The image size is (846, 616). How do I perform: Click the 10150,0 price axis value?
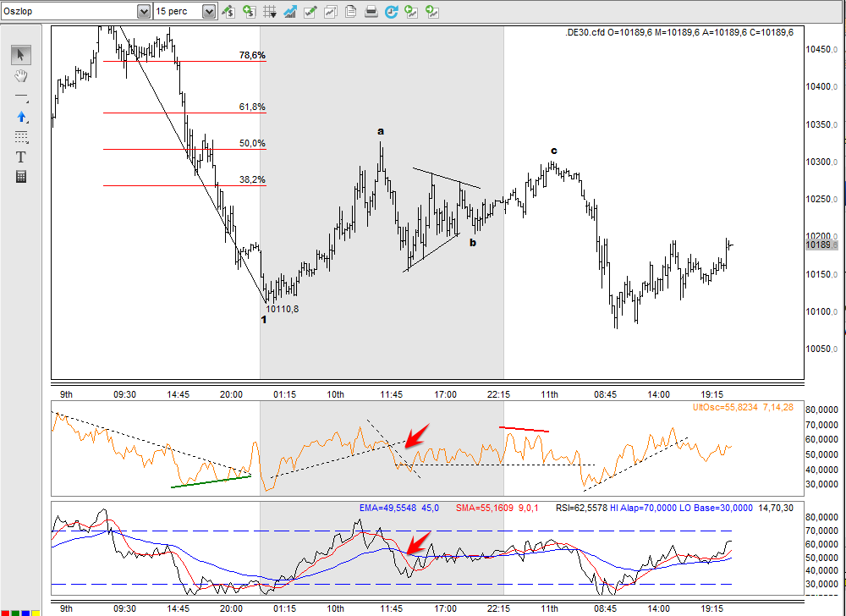821,274
